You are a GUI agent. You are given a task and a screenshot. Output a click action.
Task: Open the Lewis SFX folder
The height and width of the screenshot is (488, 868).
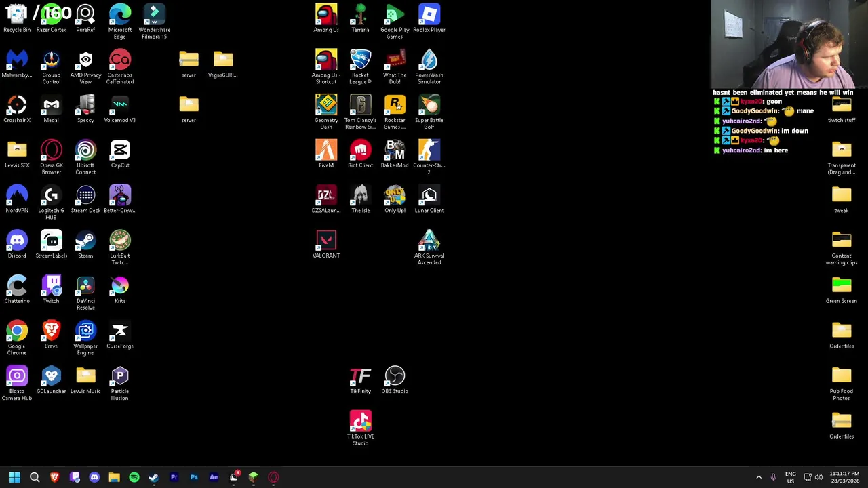pyautogui.click(x=17, y=155)
